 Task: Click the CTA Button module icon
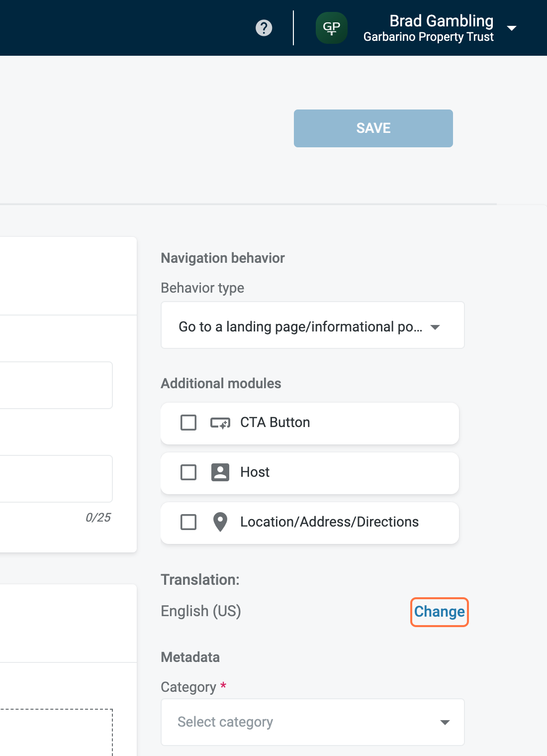[220, 423]
